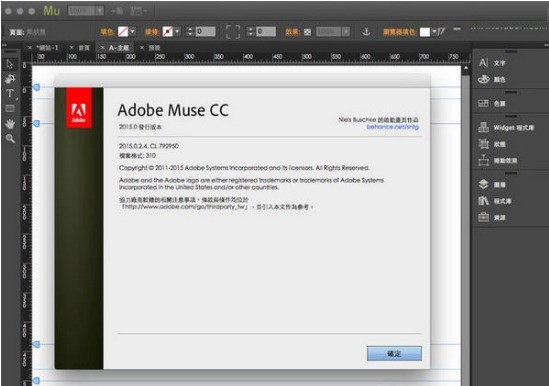This screenshot has height=386, width=549.
Task: Switch to the *網站-1 document tab
Action: click(x=47, y=48)
